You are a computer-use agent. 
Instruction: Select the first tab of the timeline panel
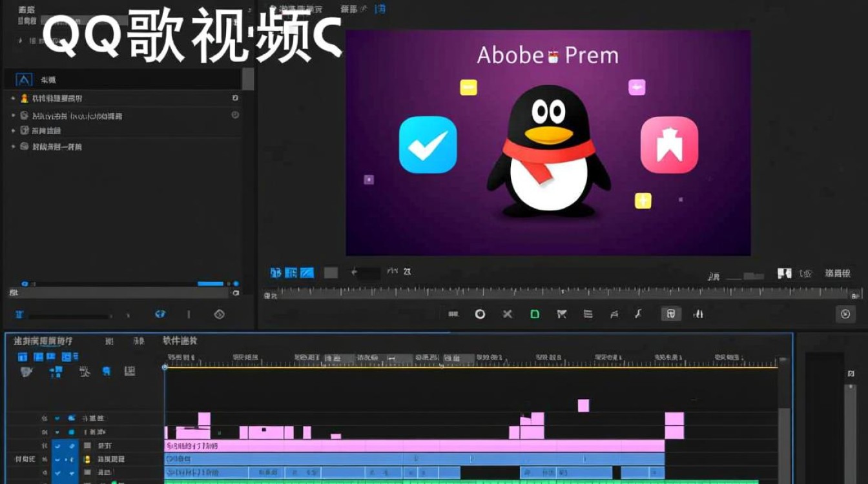point(43,341)
